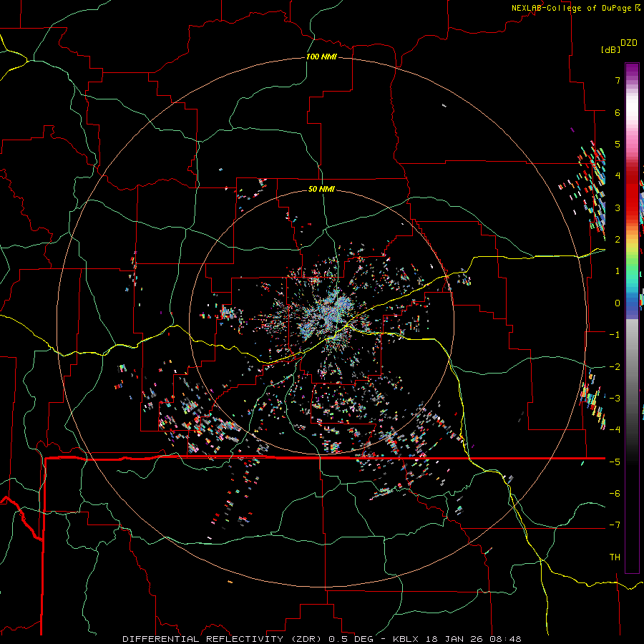Click the '-6' tick value on the color scale
The height and width of the screenshot is (644, 644).
615,494
